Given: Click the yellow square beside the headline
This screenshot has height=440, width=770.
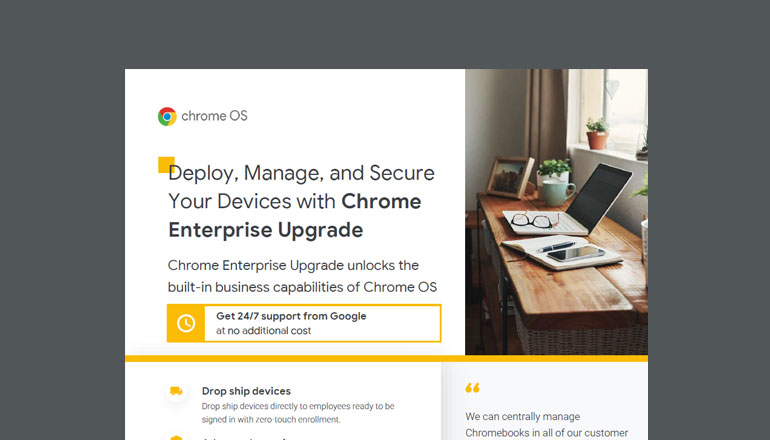Looking at the screenshot, I should click(166, 165).
